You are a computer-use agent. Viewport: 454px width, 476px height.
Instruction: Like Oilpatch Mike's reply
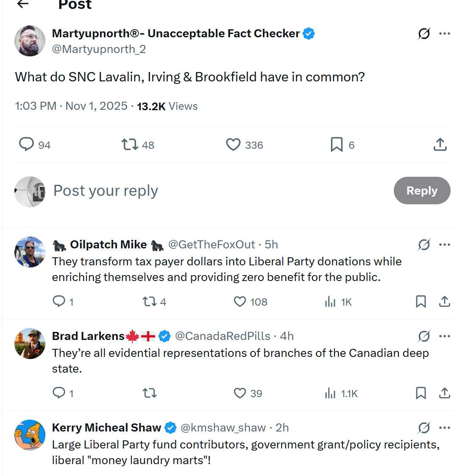(240, 301)
